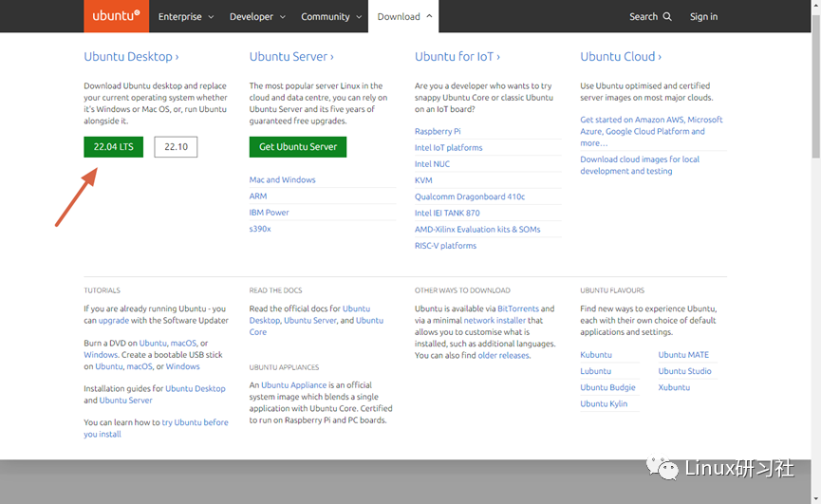Open Download cloud images for local development
The height and width of the screenshot is (504, 821).
[x=640, y=165]
